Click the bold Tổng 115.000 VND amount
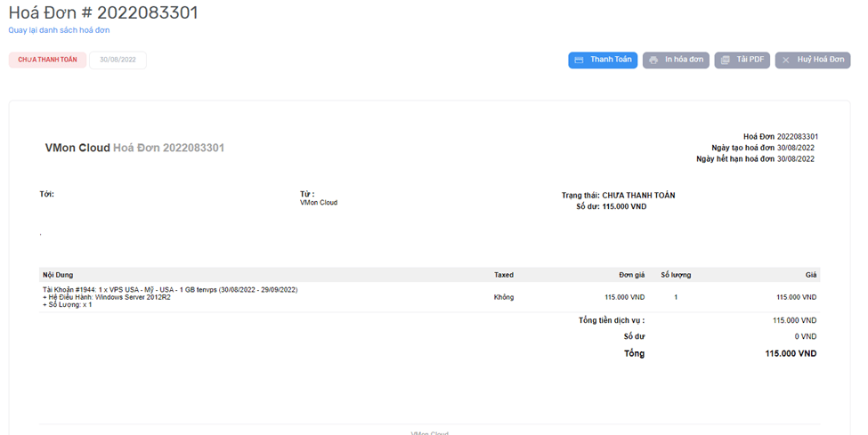Viewport: 868px width, 435px height. coord(790,353)
